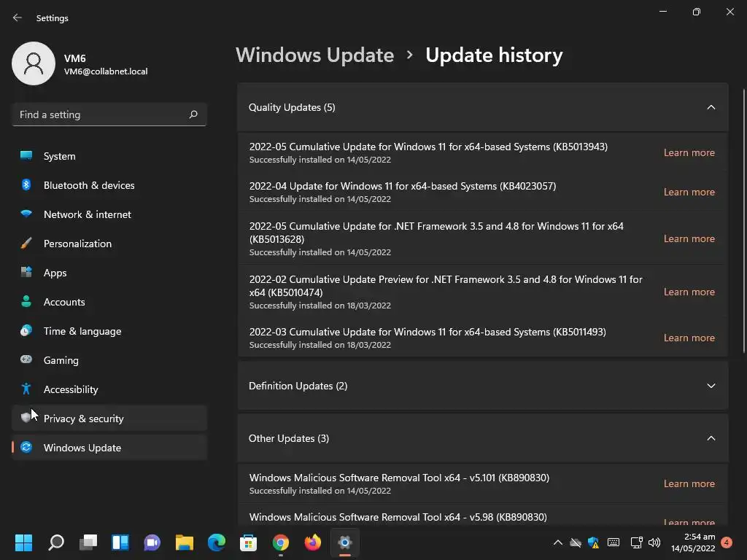Viewport: 747px width, 560px height.
Task: Learn more about KB5011493 update
Action: tap(689, 338)
